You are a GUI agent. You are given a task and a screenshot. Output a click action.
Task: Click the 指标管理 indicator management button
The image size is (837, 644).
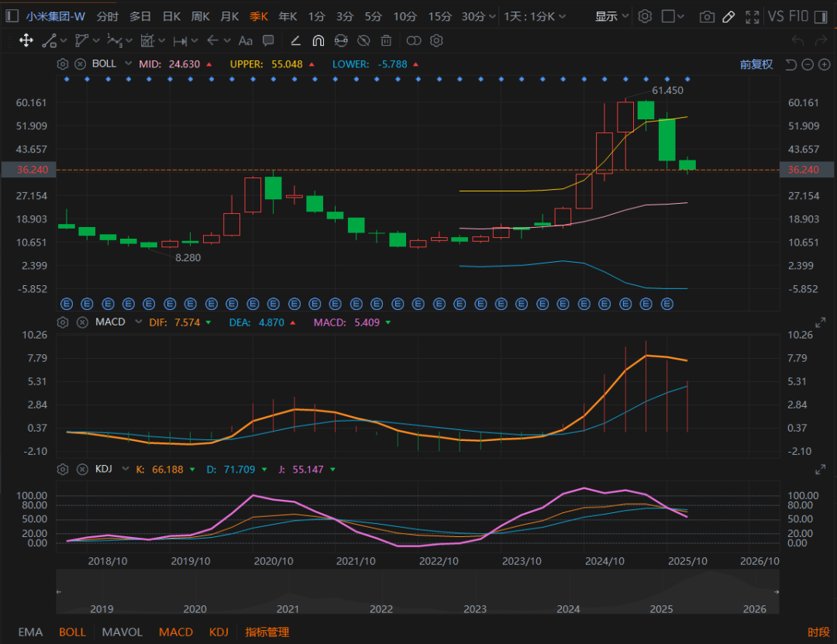tap(267, 632)
